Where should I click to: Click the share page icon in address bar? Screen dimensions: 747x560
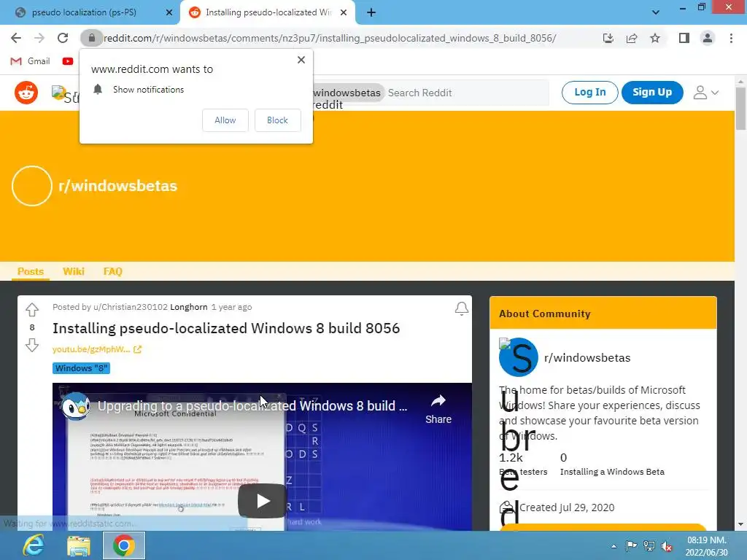coord(632,38)
